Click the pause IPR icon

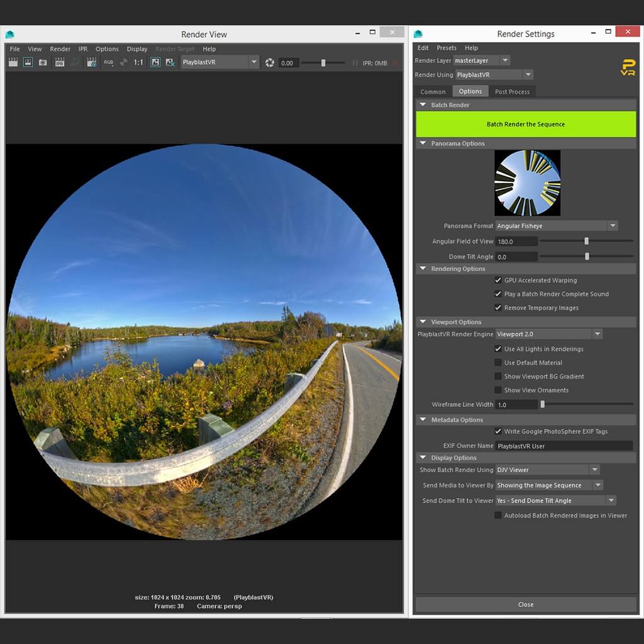click(x=355, y=63)
